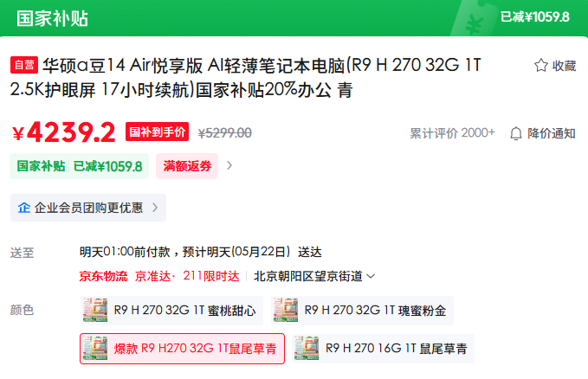The width and height of the screenshot is (588, 379).
Task: Click the red 自营 self-operated badge
Action: 24,65
